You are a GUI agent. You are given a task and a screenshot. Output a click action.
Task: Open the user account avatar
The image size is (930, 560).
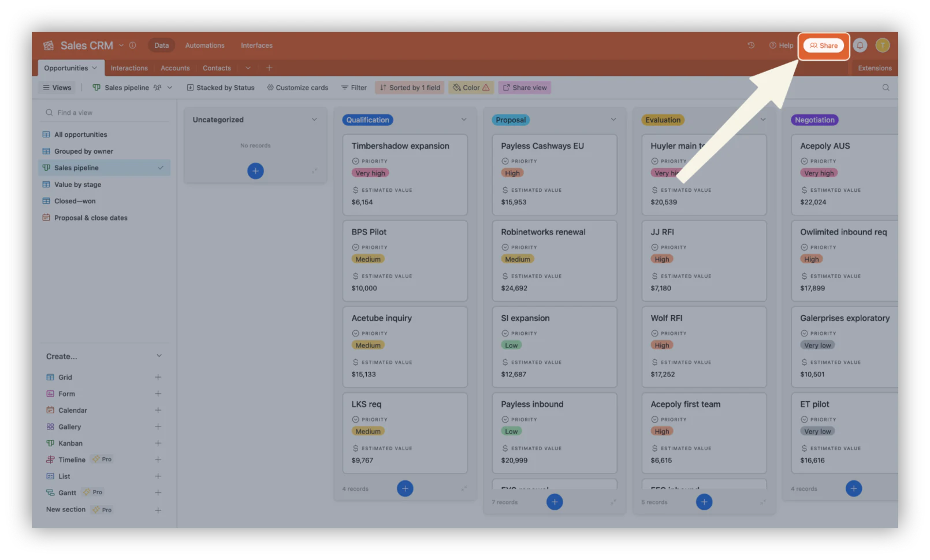click(x=882, y=45)
